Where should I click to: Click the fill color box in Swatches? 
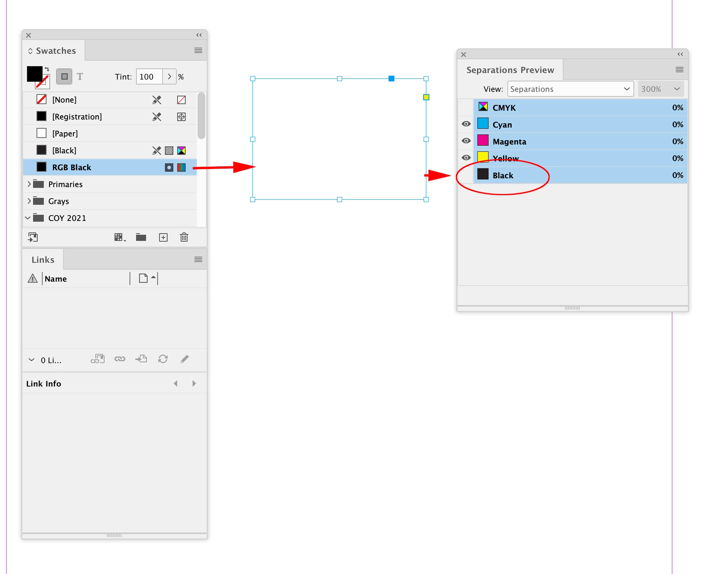pyautogui.click(x=34, y=74)
